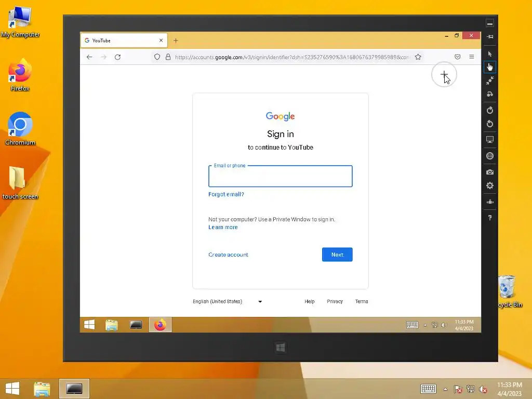Tap the Windows button on simulator bezel

[281, 348]
